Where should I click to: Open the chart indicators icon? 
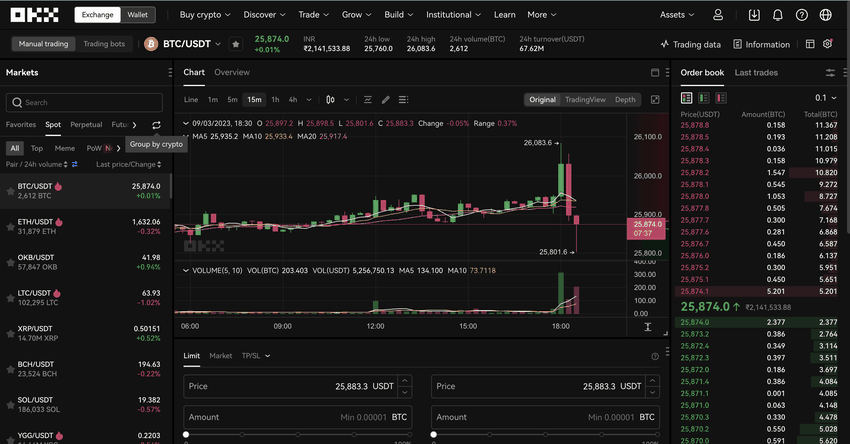(x=368, y=100)
